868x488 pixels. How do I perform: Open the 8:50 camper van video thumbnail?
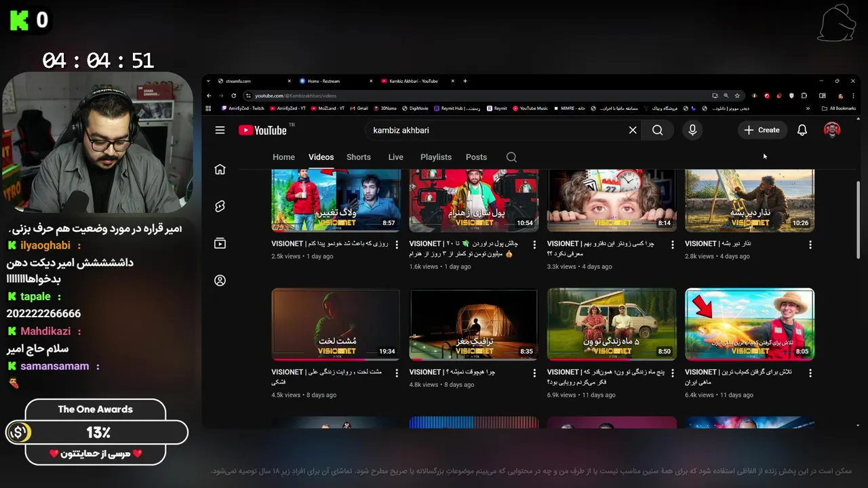coord(612,324)
